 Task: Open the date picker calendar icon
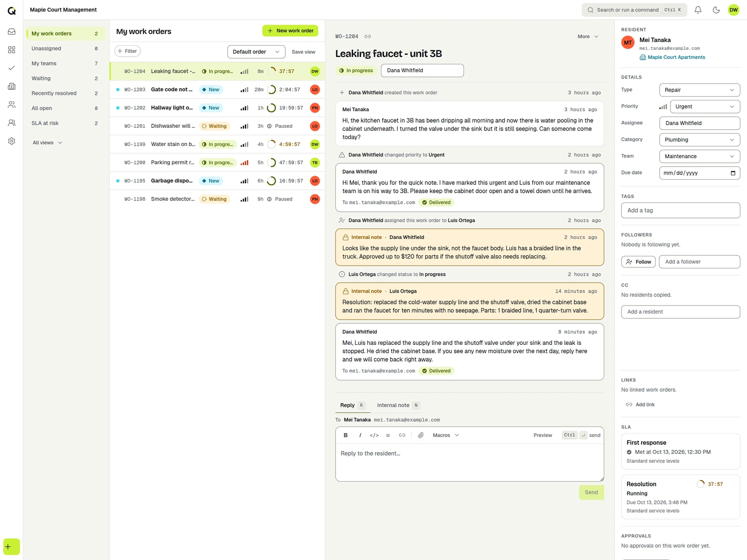pyautogui.click(x=733, y=173)
